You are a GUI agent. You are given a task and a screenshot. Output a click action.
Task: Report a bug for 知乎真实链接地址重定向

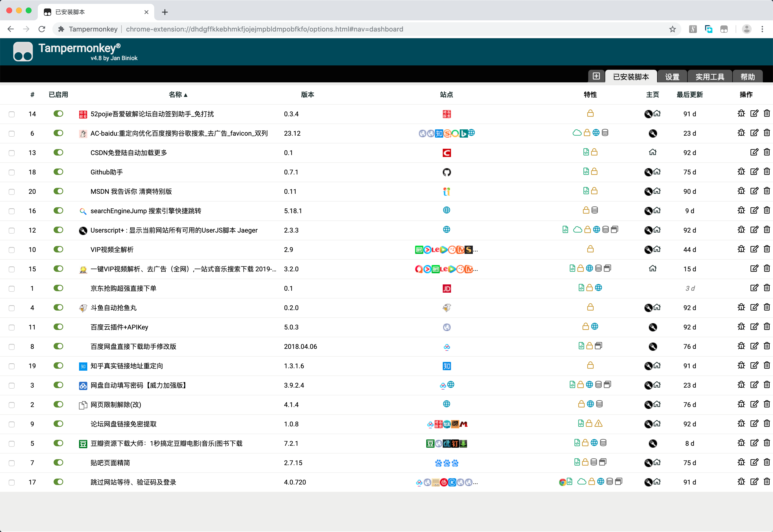741,365
